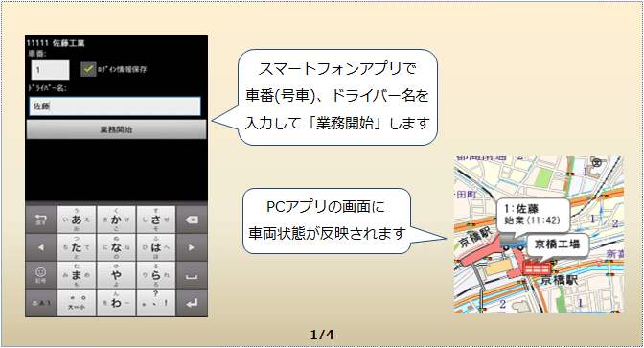This screenshot has width=644, height=348.
Task: Tap the か kana key
Action: pos(116,220)
